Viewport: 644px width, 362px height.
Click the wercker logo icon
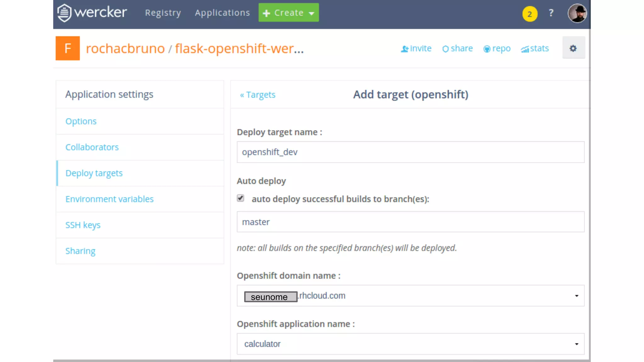64,13
